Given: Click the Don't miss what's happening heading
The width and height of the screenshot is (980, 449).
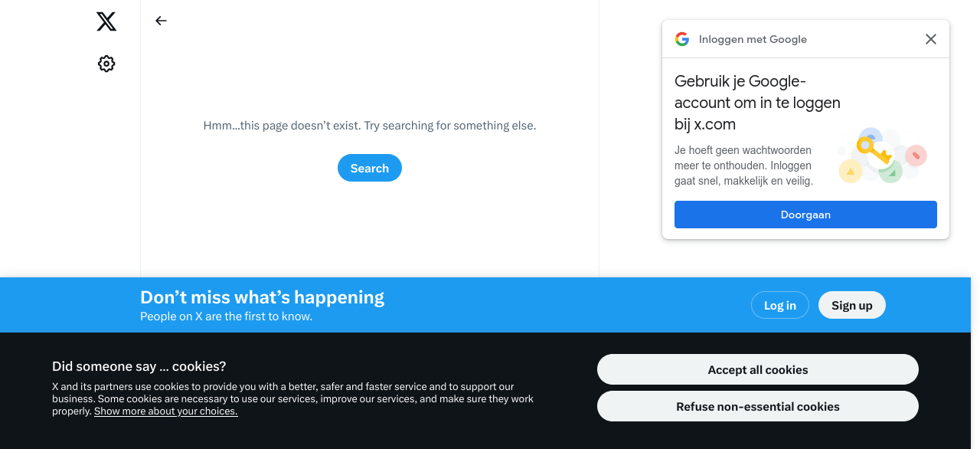Looking at the screenshot, I should point(263,297).
